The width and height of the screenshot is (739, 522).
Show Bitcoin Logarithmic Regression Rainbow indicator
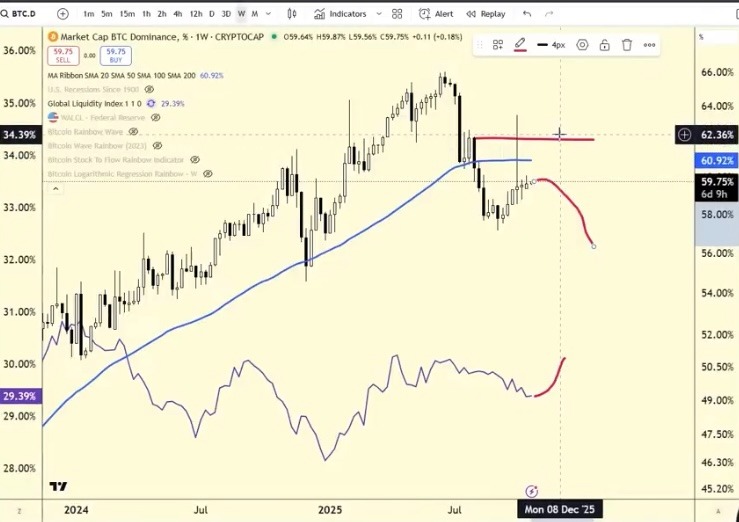click(207, 174)
